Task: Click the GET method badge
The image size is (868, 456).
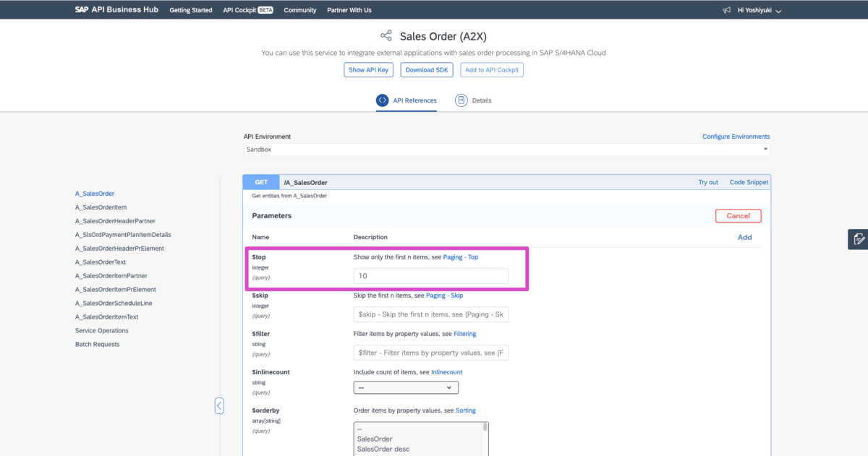Action: [261, 182]
